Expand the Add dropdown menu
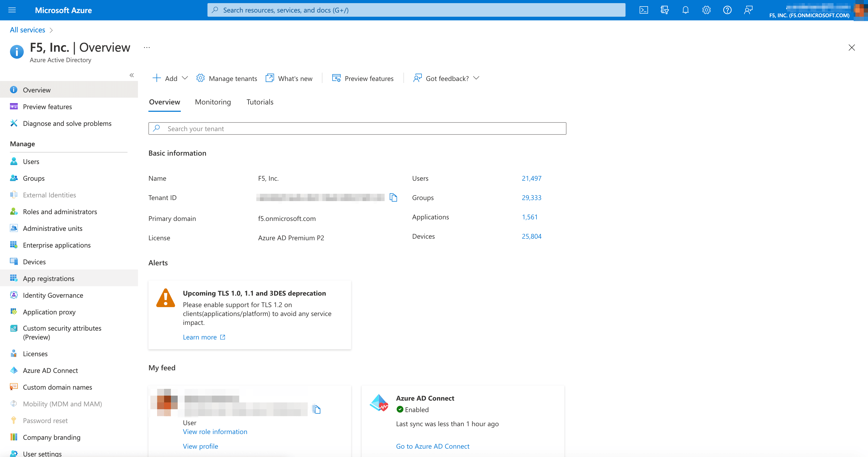This screenshot has height=457, width=868. coord(185,78)
